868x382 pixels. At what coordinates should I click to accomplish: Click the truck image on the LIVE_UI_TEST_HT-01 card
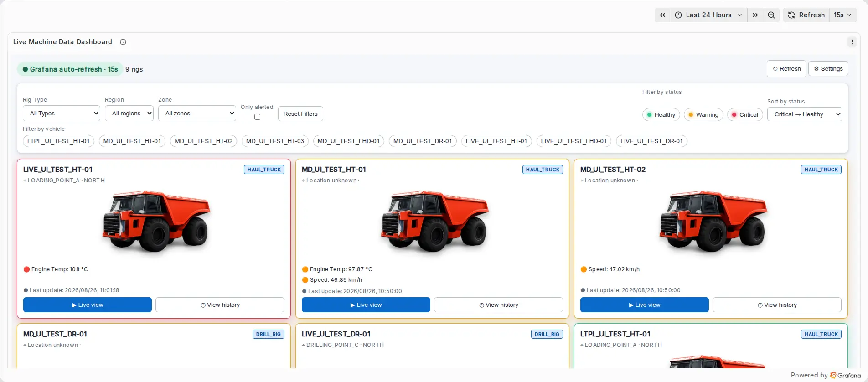(156, 222)
